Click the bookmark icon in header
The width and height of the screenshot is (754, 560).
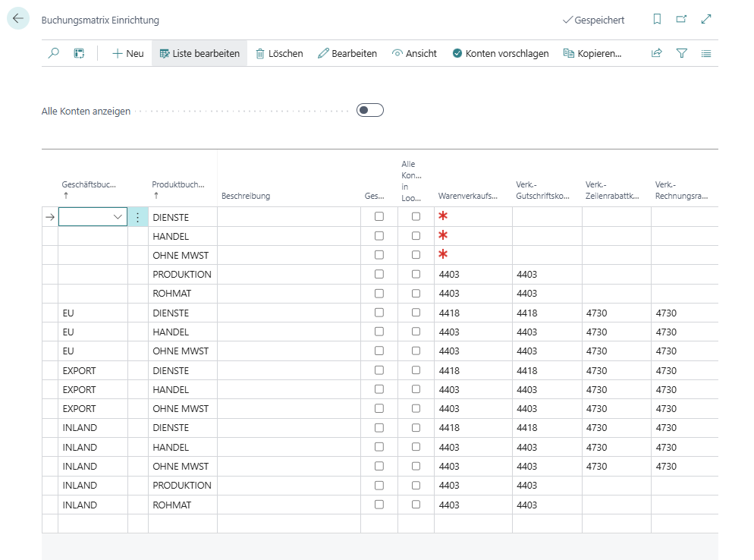tap(657, 20)
